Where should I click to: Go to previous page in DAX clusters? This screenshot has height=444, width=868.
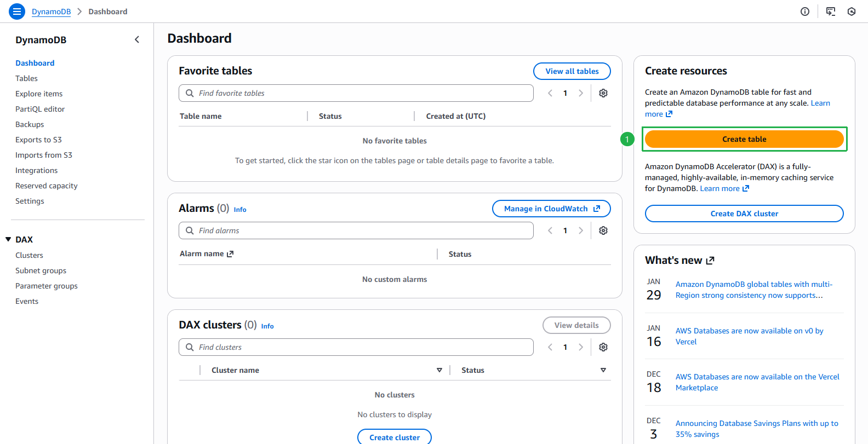pos(550,347)
